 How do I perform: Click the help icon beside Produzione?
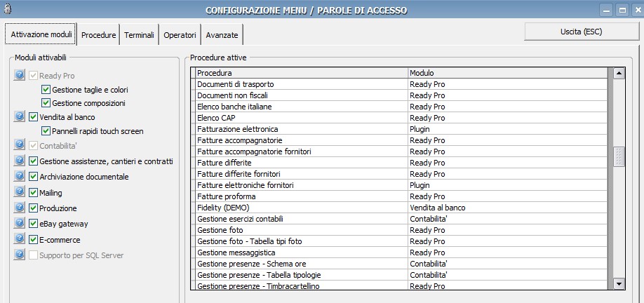click(x=20, y=208)
